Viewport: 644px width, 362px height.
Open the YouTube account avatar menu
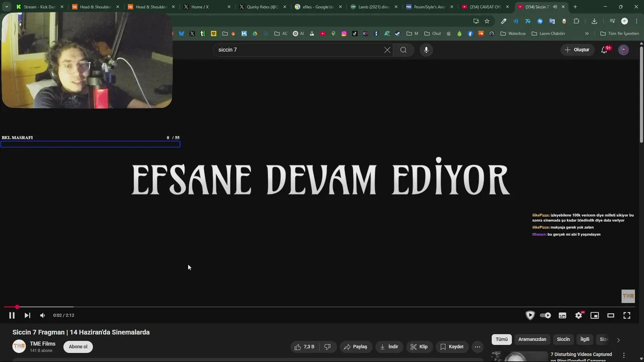click(623, 50)
